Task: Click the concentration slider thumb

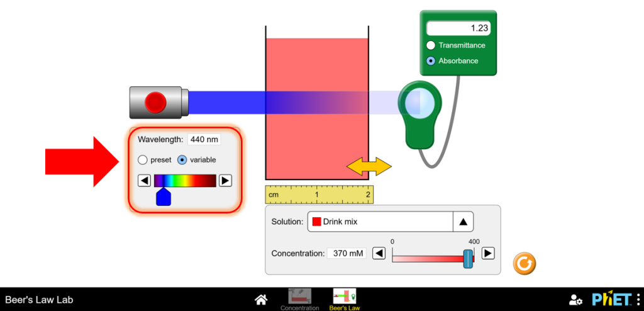Action: tap(467, 259)
